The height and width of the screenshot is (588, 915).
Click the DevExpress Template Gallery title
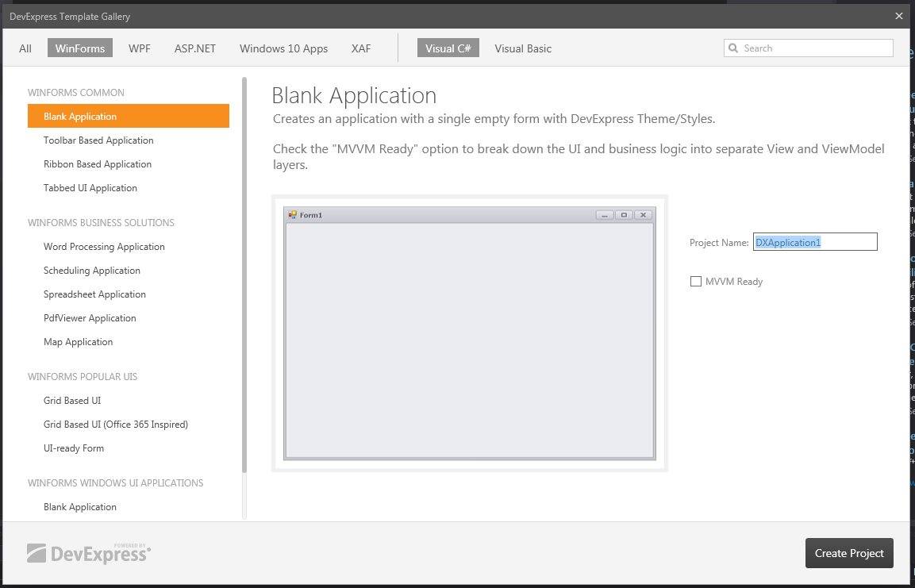click(x=70, y=17)
